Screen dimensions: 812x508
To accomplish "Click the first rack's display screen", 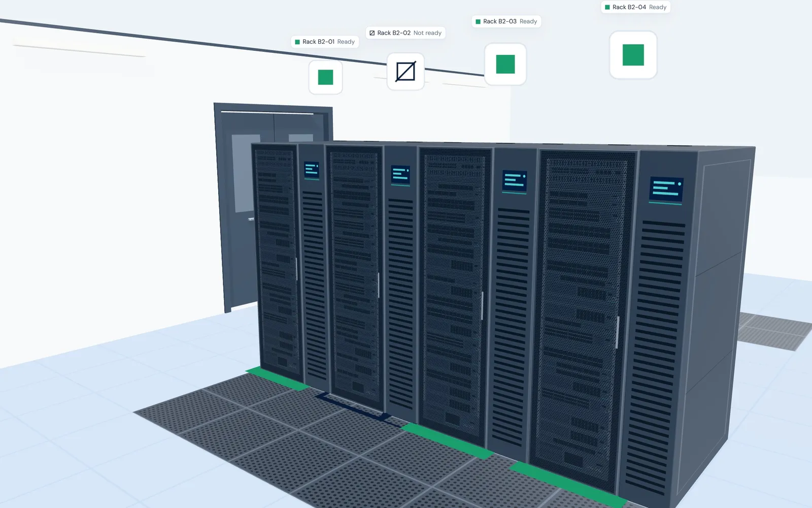I will click(x=312, y=170).
